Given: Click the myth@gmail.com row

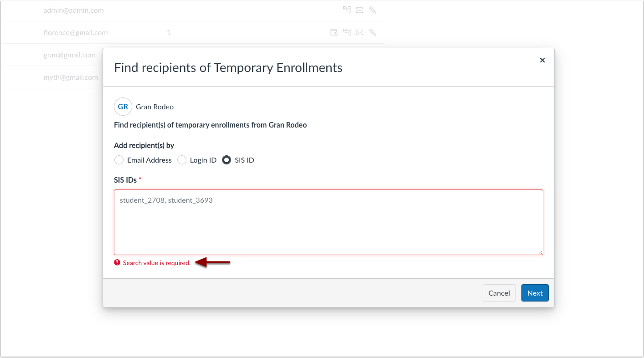Looking at the screenshot, I should 54,77.
